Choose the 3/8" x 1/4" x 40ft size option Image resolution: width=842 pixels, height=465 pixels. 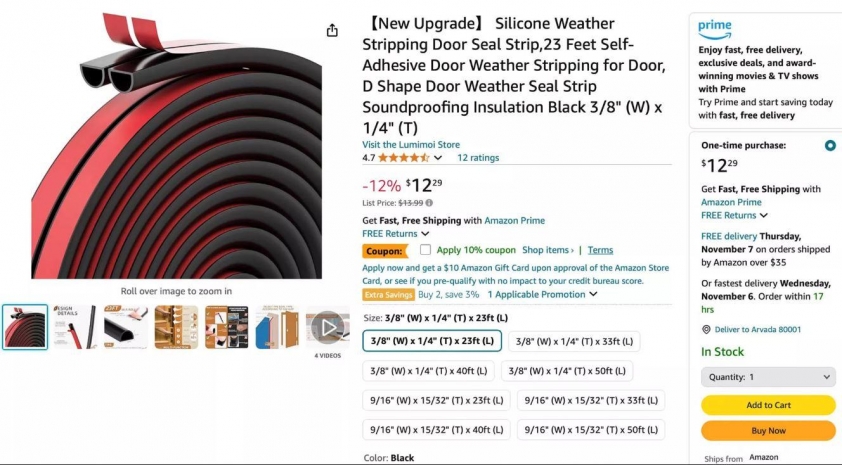coord(429,370)
